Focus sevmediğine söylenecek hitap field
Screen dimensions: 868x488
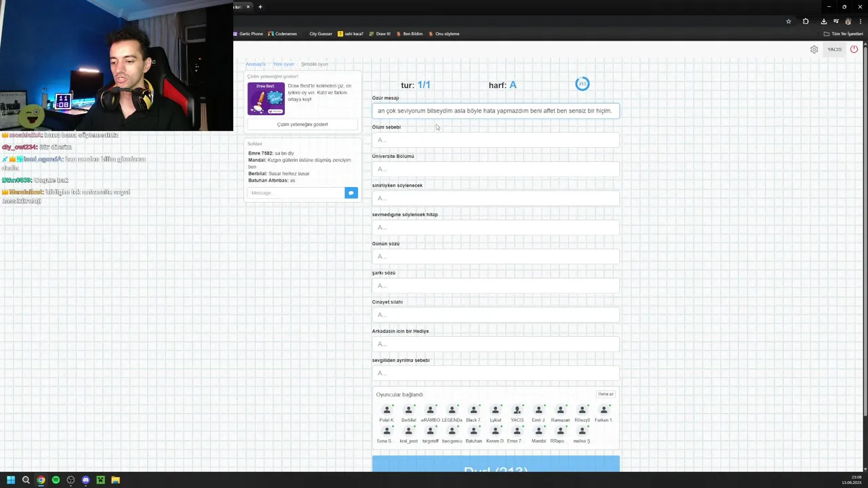point(496,227)
